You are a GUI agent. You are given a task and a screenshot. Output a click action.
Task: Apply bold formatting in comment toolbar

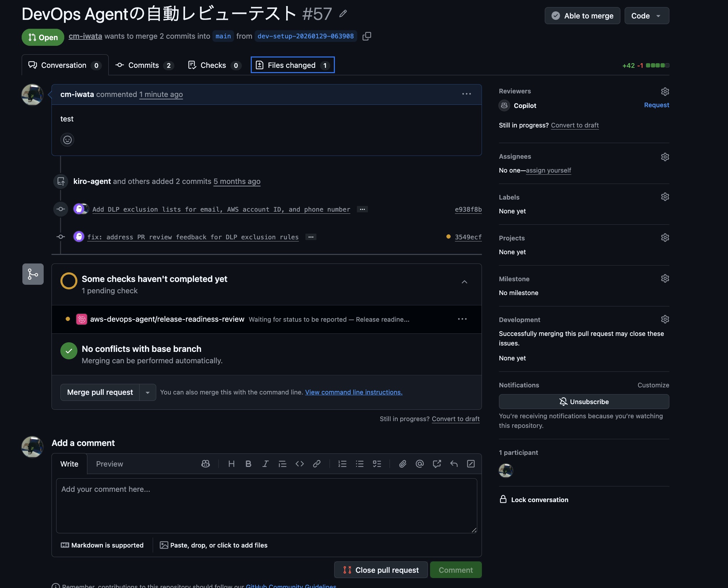[x=248, y=464]
